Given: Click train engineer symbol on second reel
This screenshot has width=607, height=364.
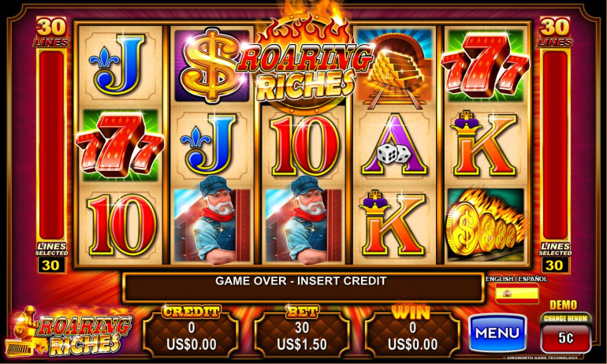Looking at the screenshot, I should [x=212, y=221].
